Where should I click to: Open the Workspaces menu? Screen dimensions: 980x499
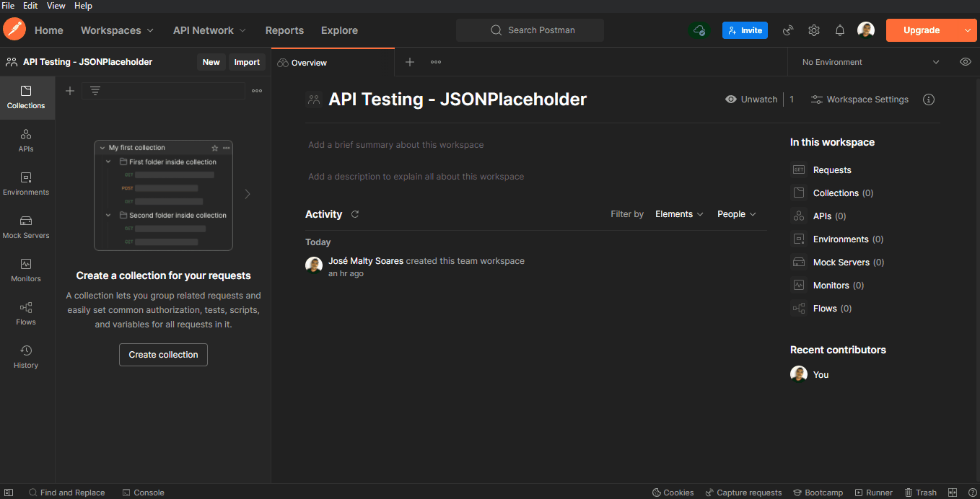click(x=117, y=30)
